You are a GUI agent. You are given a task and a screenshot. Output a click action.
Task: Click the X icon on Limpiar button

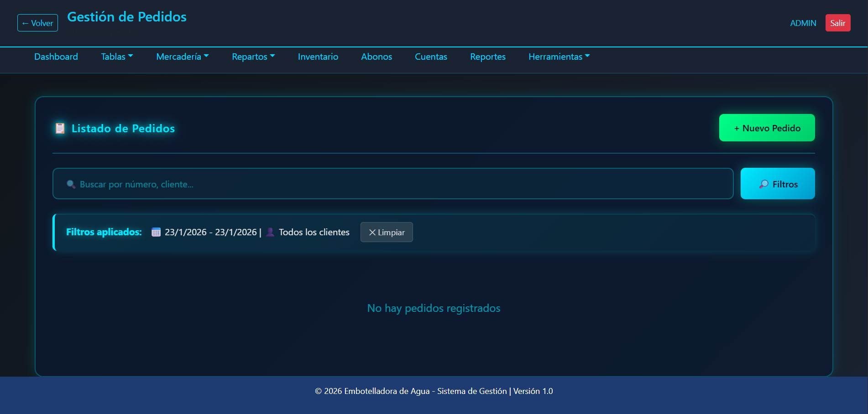[372, 233]
